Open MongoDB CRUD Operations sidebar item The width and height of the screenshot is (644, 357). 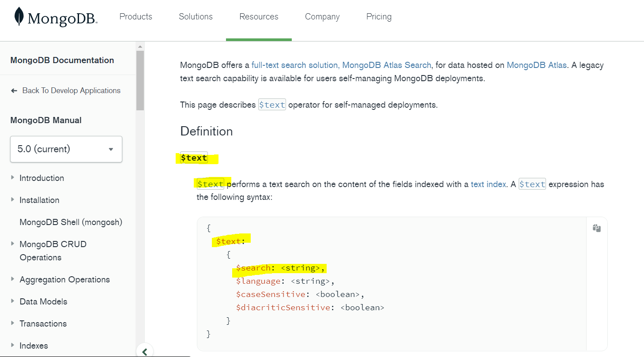pos(53,251)
